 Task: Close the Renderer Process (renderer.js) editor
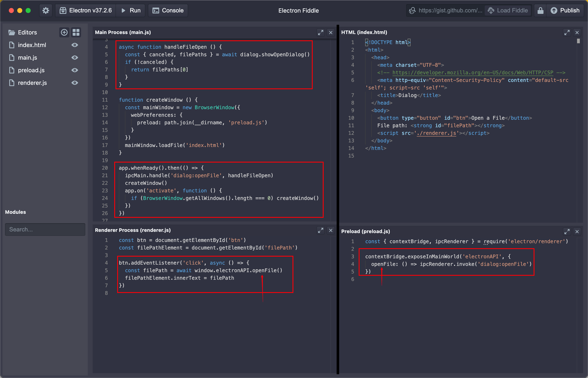331,230
